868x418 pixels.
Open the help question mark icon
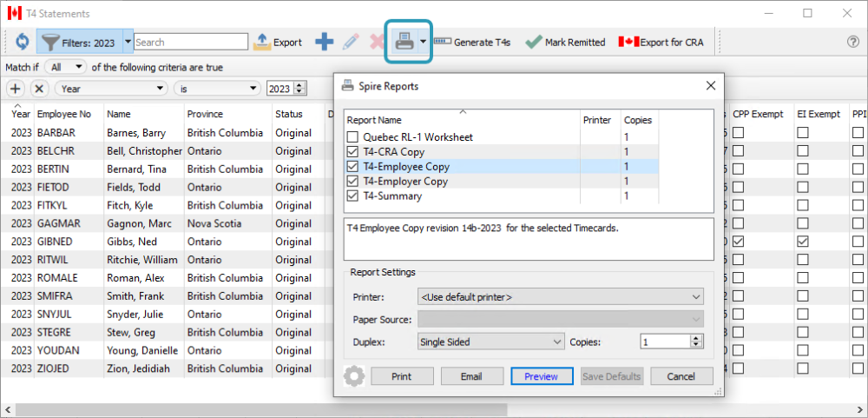click(853, 42)
